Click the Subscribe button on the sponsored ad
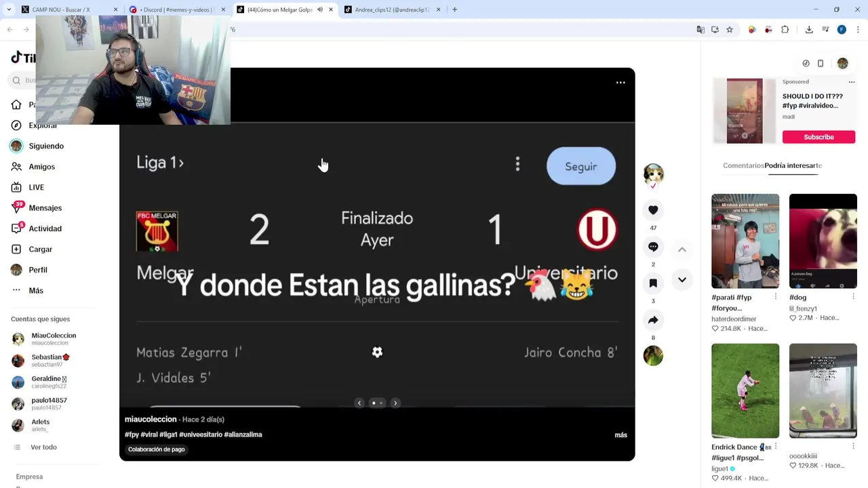The width and height of the screenshot is (868, 488). pyautogui.click(x=818, y=137)
